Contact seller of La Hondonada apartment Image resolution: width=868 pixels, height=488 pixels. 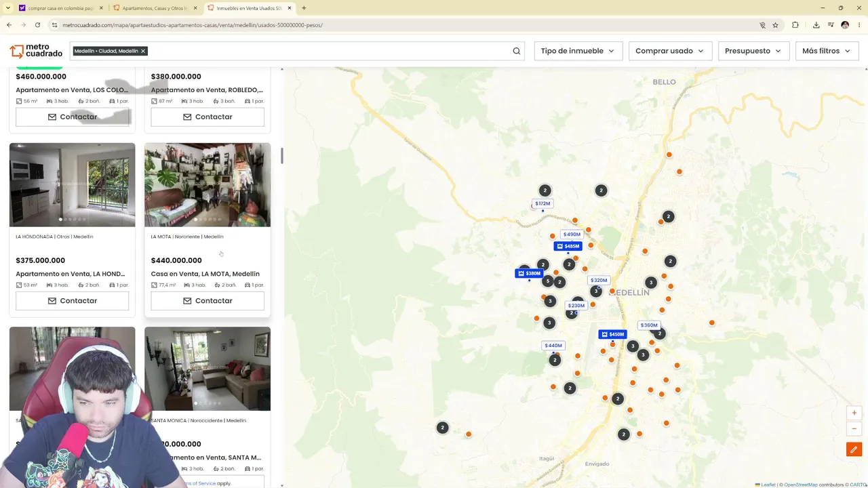pyautogui.click(x=72, y=301)
